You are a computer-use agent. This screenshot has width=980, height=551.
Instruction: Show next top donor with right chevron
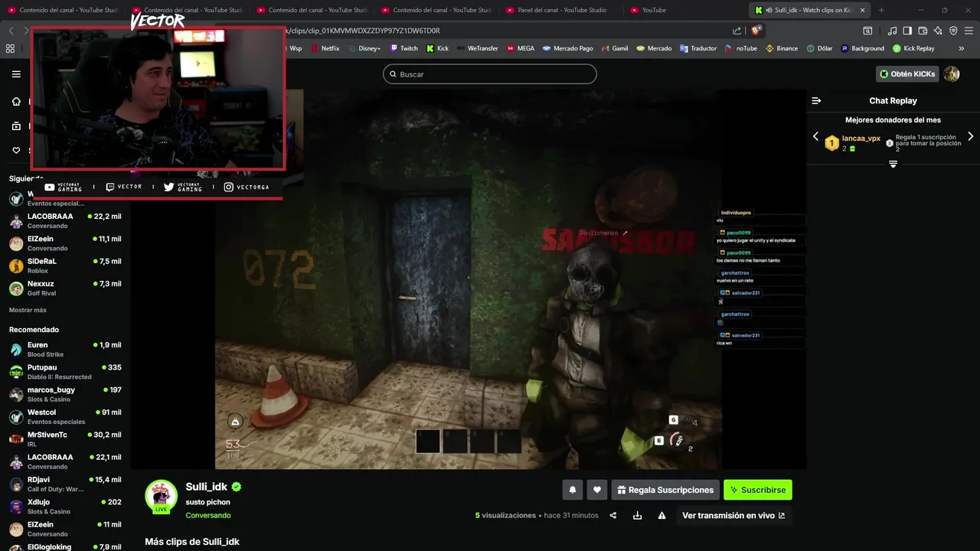970,136
